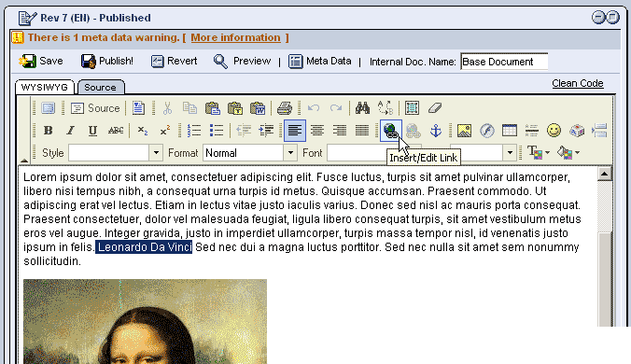Switch to the Source tab

pos(101,88)
